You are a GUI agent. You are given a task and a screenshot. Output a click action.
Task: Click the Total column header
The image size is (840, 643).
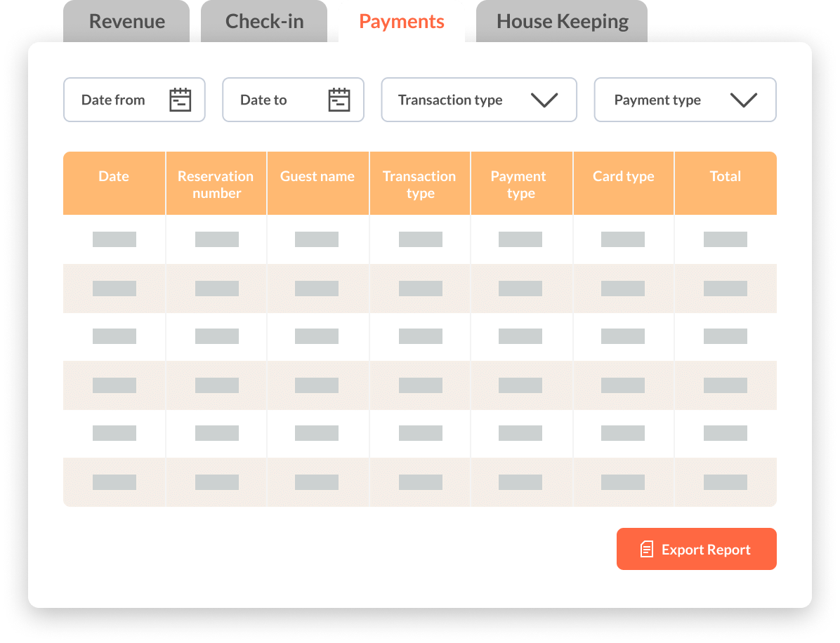coord(726,183)
